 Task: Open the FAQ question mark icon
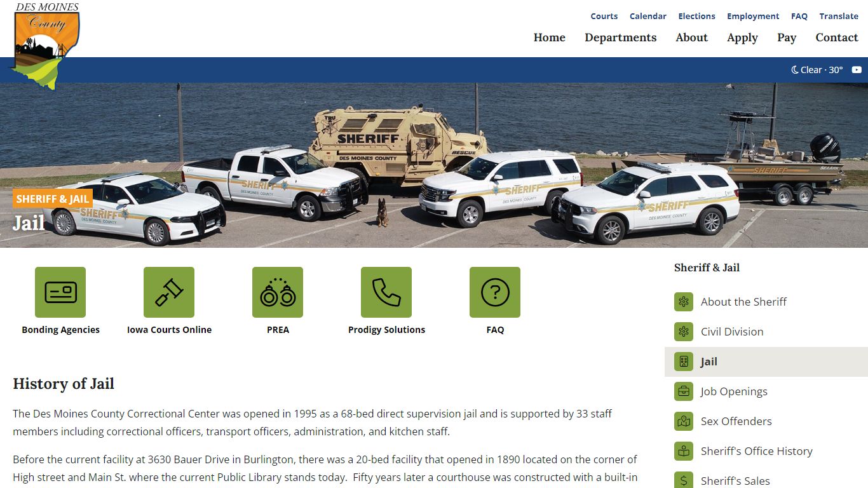pyautogui.click(x=495, y=292)
